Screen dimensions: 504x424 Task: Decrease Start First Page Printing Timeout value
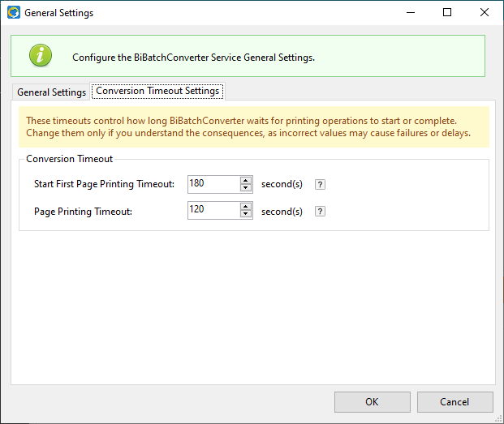tap(246, 188)
